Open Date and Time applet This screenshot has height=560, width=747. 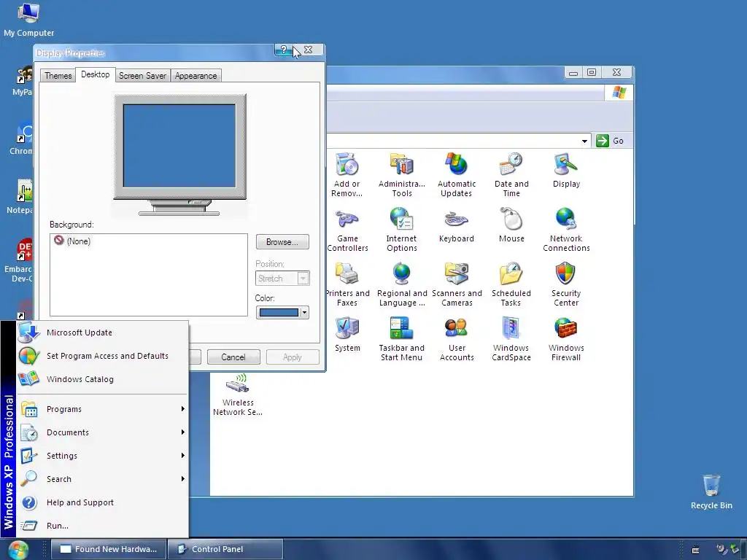[x=511, y=175]
